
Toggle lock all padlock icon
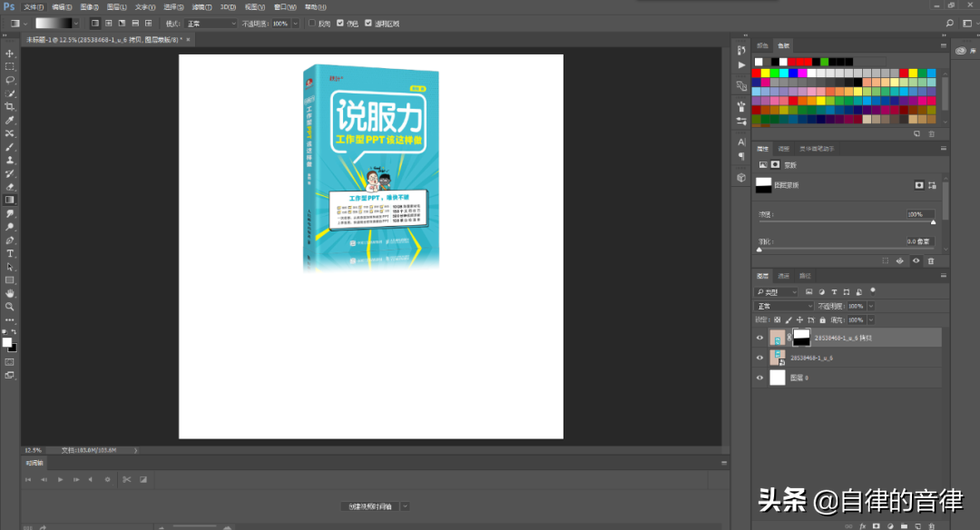[822, 320]
